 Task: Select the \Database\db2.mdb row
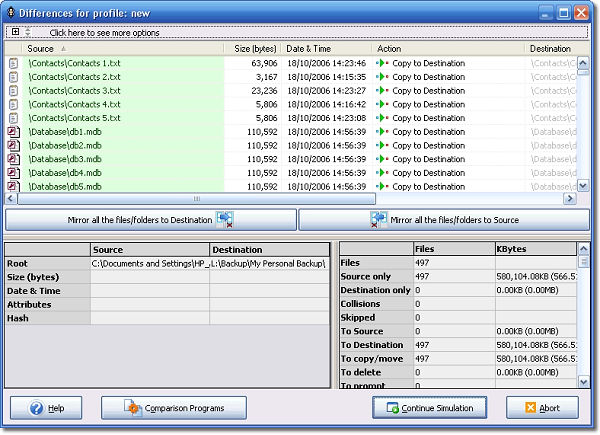pos(291,145)
